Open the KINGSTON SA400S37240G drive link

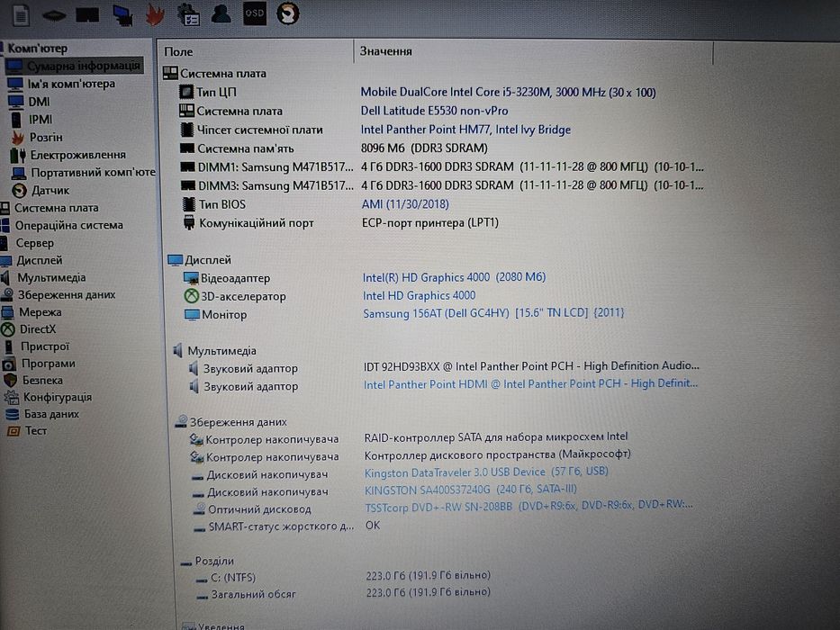point(471,490)
